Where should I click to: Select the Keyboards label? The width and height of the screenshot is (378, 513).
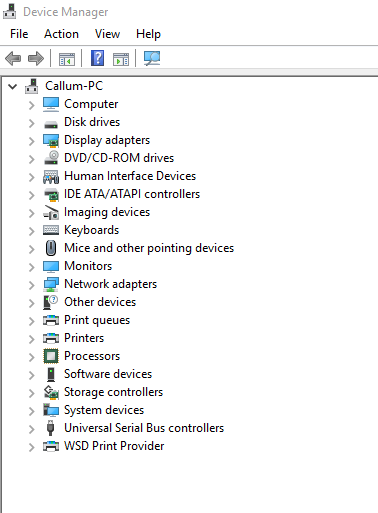pos(91,230)
